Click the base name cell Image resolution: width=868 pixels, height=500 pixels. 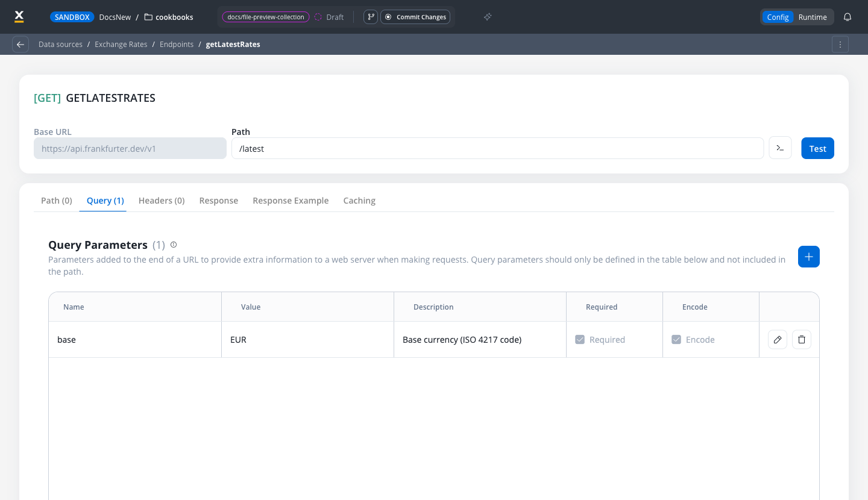tap(135, 340)
